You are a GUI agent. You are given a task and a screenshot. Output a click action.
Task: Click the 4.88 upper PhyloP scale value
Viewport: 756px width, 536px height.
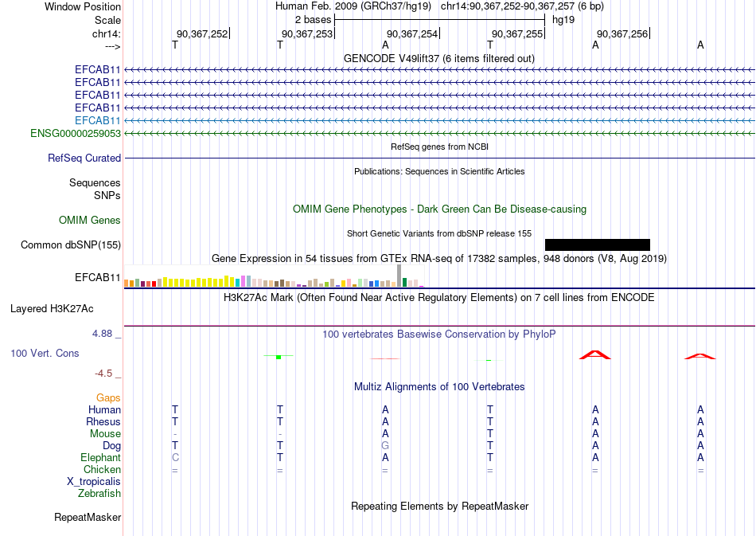click(x=102, y=334)
